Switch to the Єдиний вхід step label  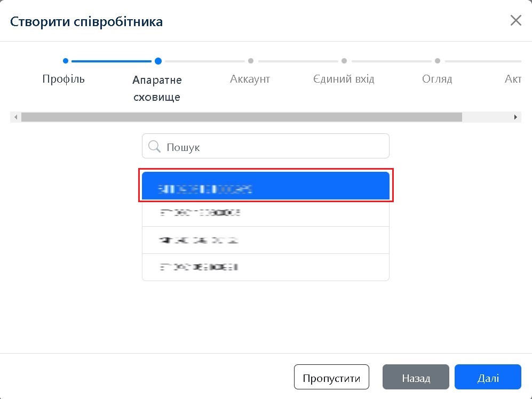[344, 79]
